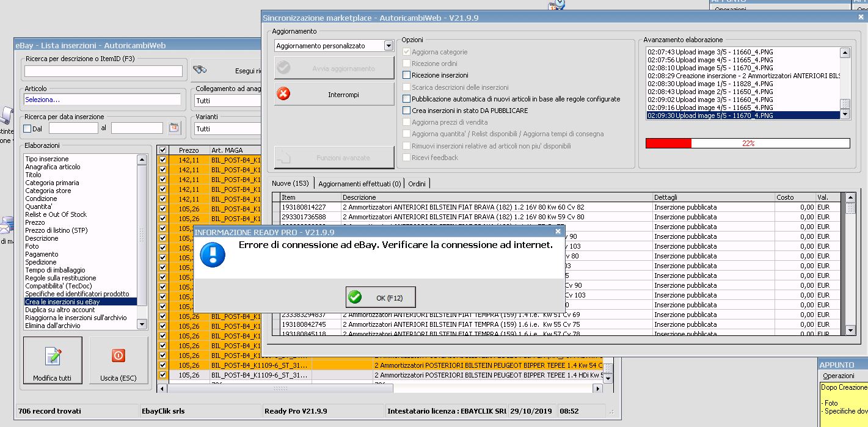
Task: Click the Articolo Seleziona field
Action: click(103, 100)
